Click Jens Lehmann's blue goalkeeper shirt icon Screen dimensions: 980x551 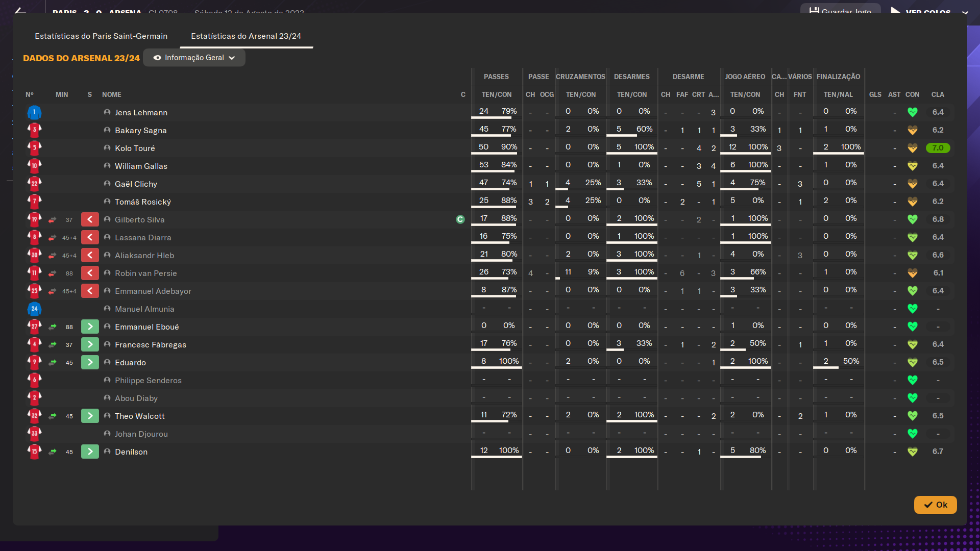tap(34, 112)
